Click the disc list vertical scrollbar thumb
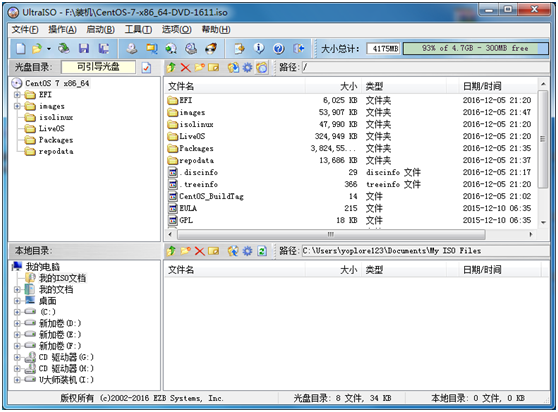 click(543, 139)
